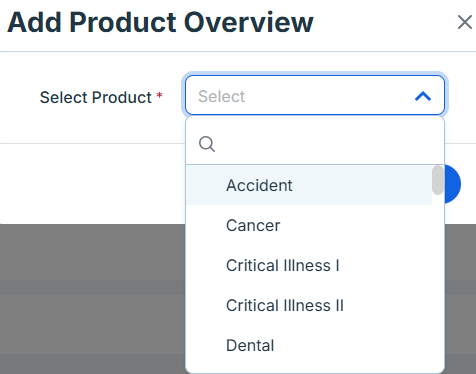The height and width of the screenshot is (374, 476).
Task: Collapse the dropdown using the blue chevron
Action: 423,96
